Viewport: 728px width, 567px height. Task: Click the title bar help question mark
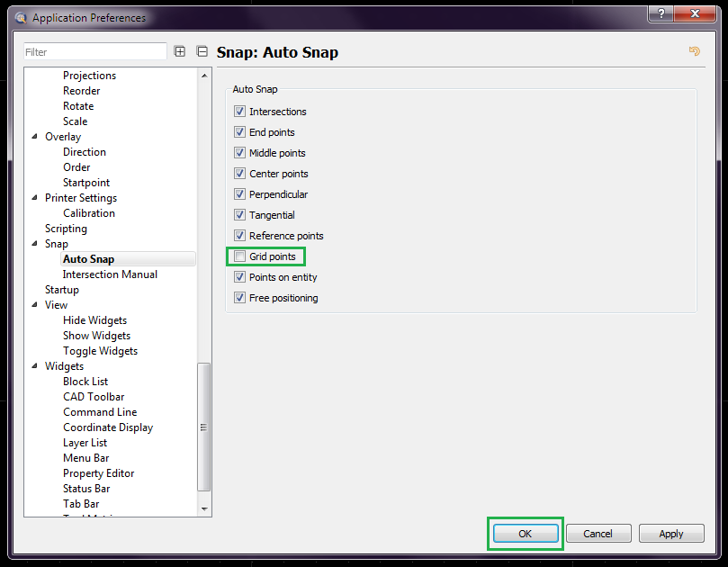pyautogui.click(x=661, y=15)
